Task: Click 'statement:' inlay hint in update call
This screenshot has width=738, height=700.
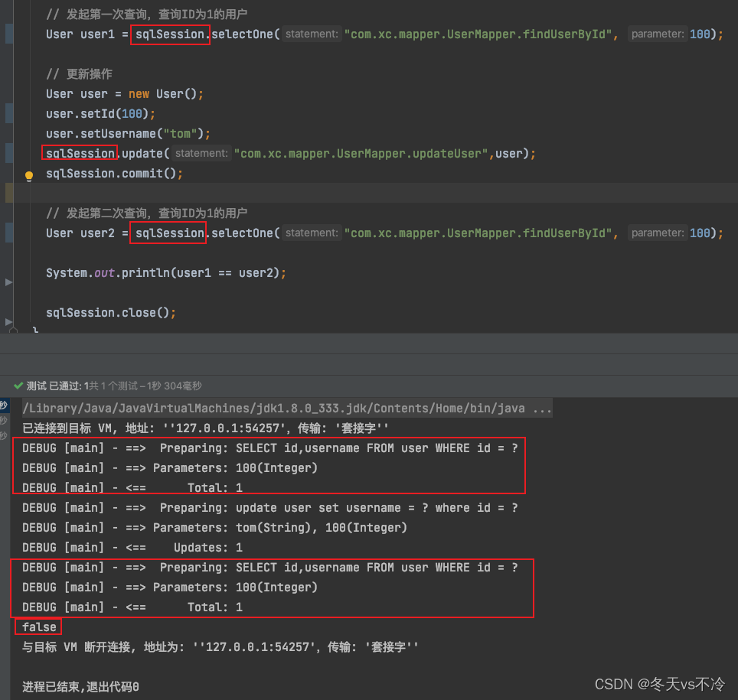Action: (x=201, y=153)
